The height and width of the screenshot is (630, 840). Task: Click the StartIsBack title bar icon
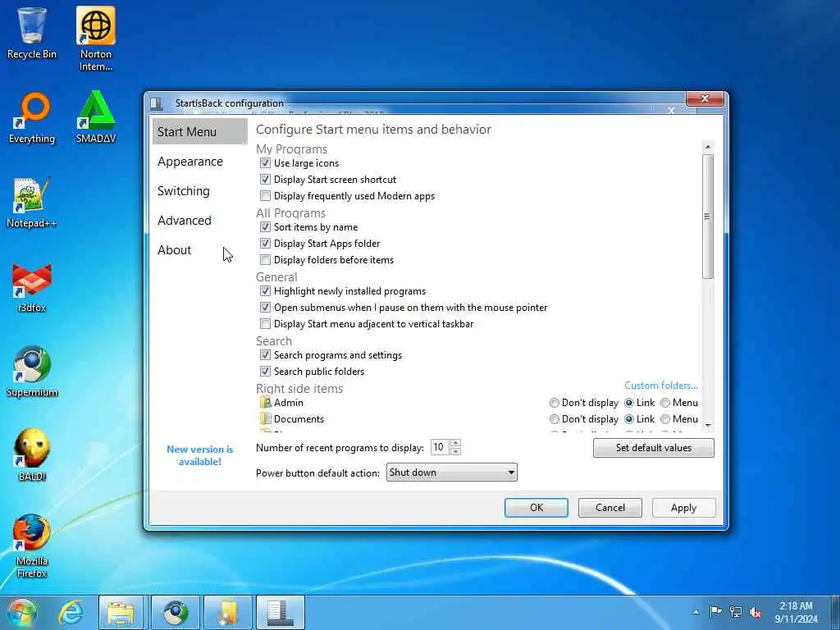point(156,103)
